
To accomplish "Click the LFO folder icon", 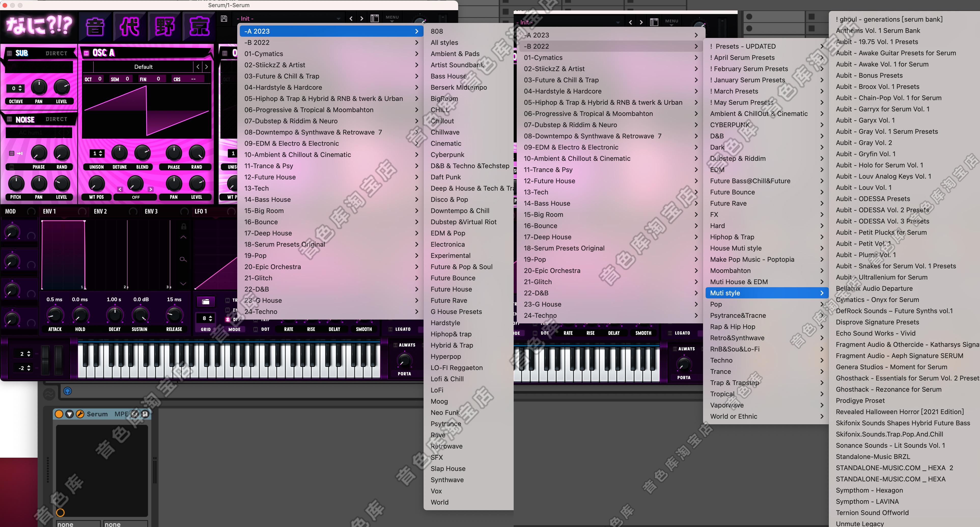I will (x=205, y=301).
